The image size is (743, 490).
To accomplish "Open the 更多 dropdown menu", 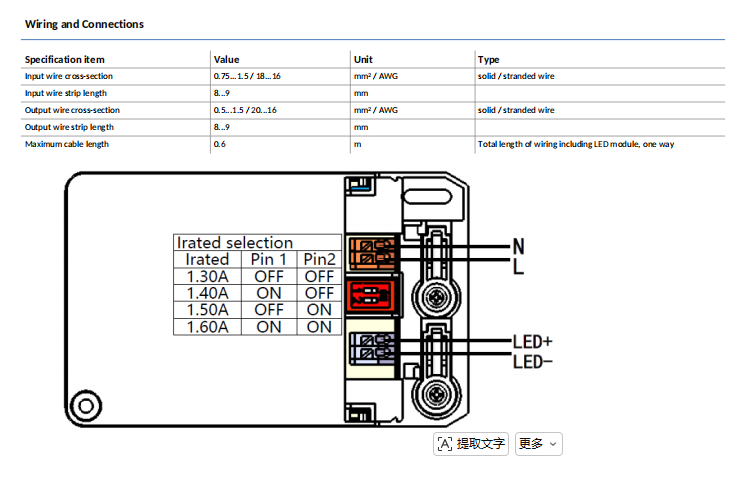I will point(538,444).
